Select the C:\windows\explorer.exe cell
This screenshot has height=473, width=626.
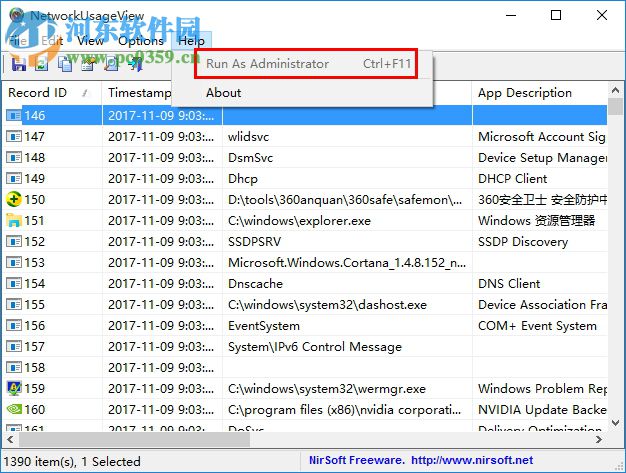click(347, 220)
